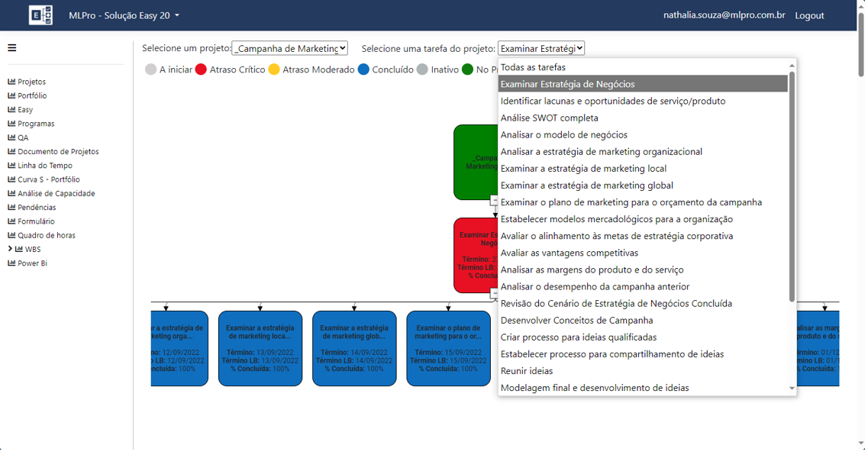
Task: Click the Pendências chart icon
Action: [x=11, y=208]
